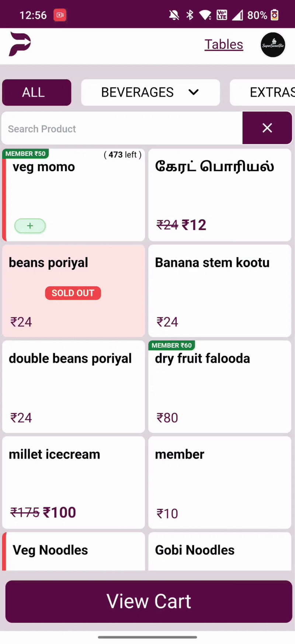
Task: Add veg momo with plus button
Action: click(30, 226)
